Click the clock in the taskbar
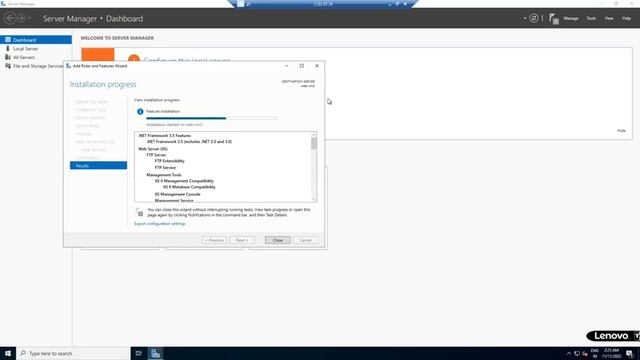The width and height of the screenshot is (640, 360). pos(611,353)
